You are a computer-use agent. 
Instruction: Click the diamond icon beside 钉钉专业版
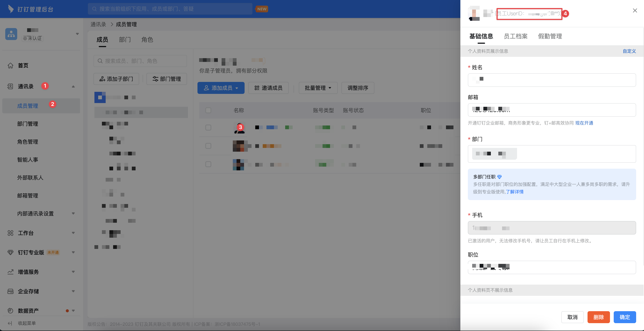click(x=10, y=252)
